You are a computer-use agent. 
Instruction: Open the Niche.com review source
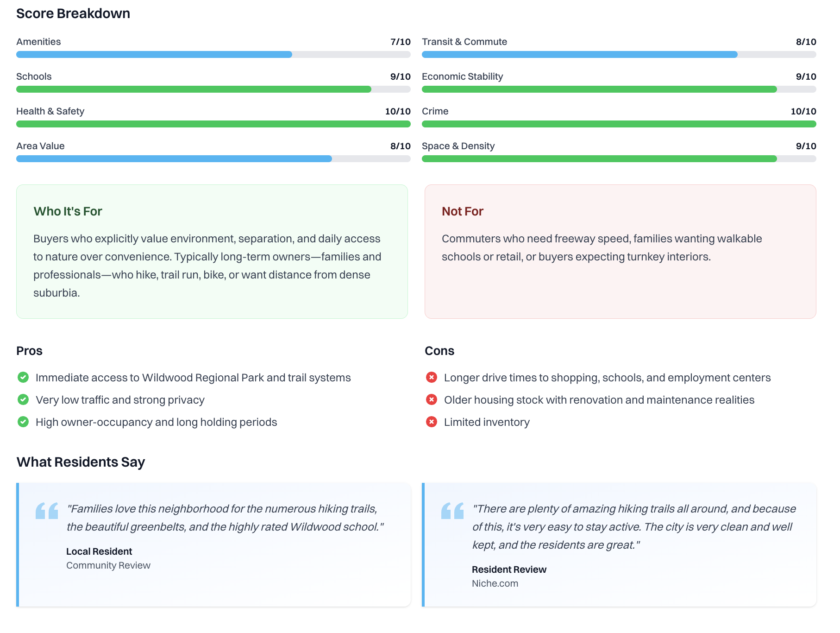[x=495, y=583]
